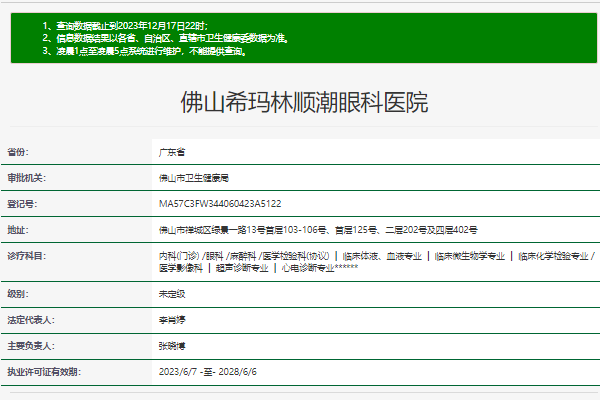Click the value 未定级

click(172, 294)
